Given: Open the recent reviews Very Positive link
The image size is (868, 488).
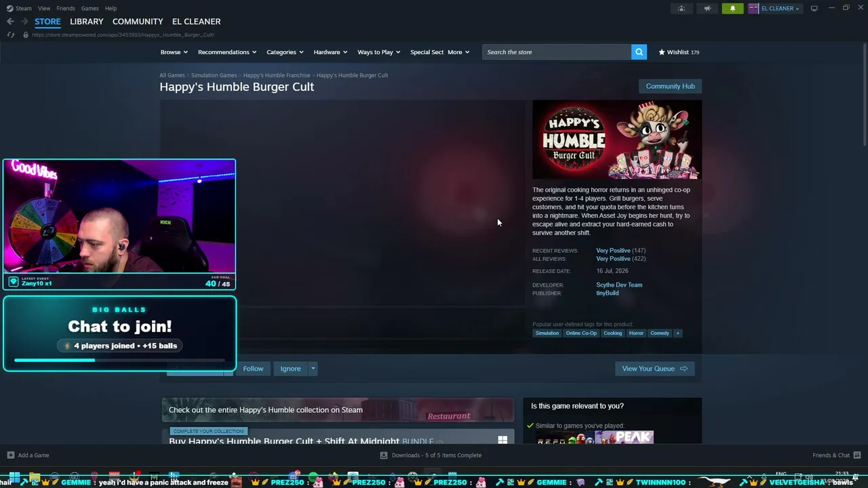Looking at the screenshot, I should (613, 251).
